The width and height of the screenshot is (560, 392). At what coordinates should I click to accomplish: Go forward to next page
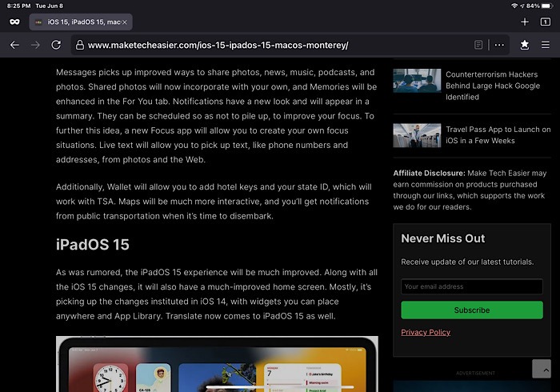[35, 45]
